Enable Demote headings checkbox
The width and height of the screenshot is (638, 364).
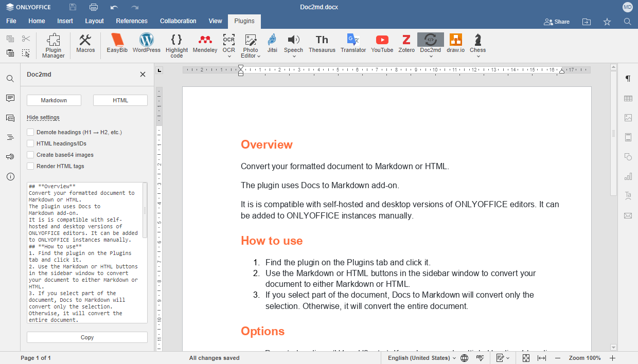pyautogui.click(x=30, y=132)
